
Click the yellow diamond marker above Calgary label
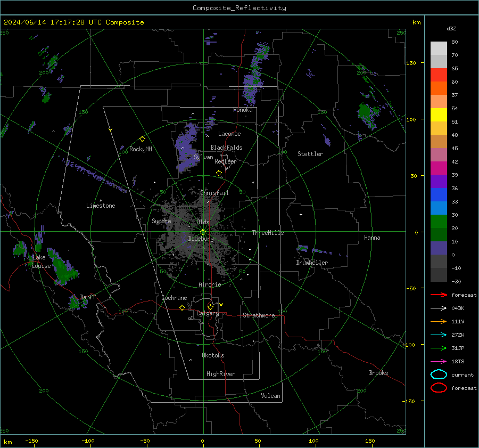point(210,307)
